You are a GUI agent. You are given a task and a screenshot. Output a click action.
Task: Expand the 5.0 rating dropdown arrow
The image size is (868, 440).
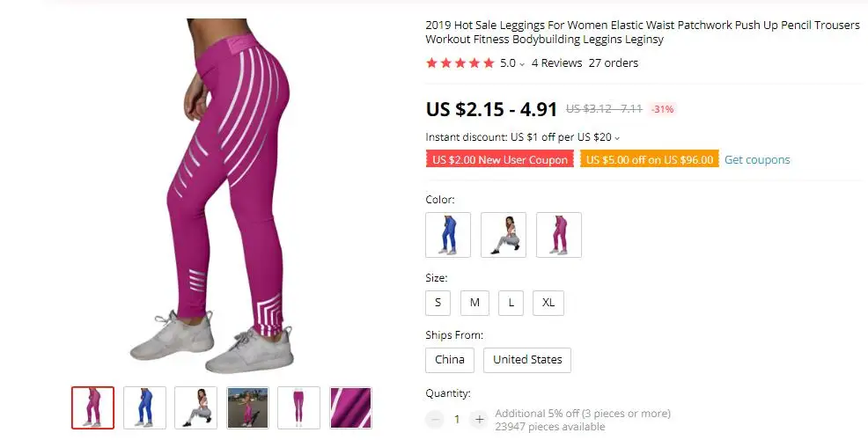coord(521,64)
